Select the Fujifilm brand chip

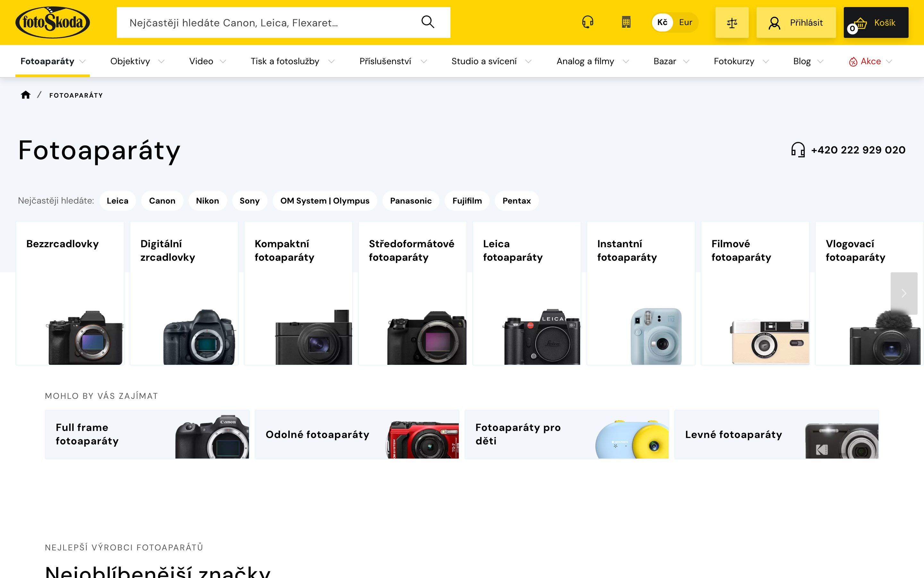tap(467, 201)
